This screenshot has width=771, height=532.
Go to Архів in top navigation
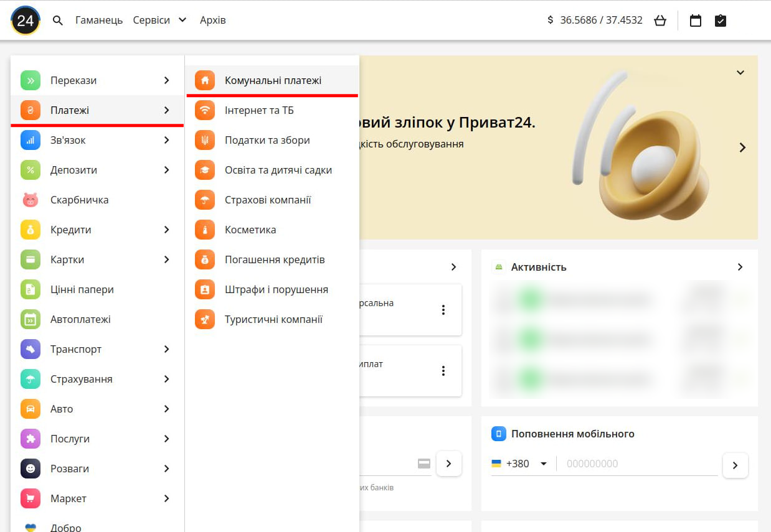coord(212,20)
